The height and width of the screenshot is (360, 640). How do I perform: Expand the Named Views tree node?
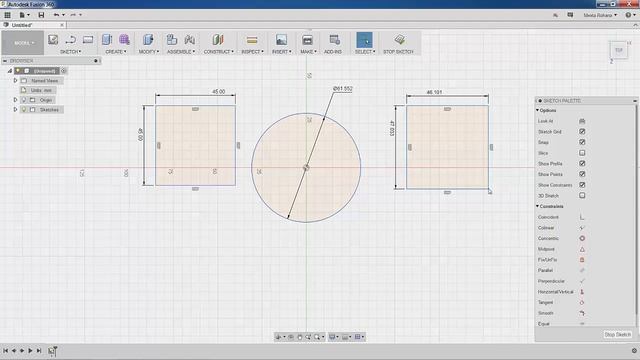[x=16, y=81]
